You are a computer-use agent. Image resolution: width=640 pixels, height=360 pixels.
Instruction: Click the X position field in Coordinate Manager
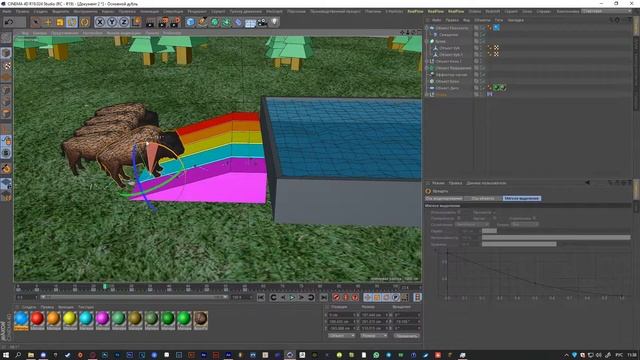343,315
